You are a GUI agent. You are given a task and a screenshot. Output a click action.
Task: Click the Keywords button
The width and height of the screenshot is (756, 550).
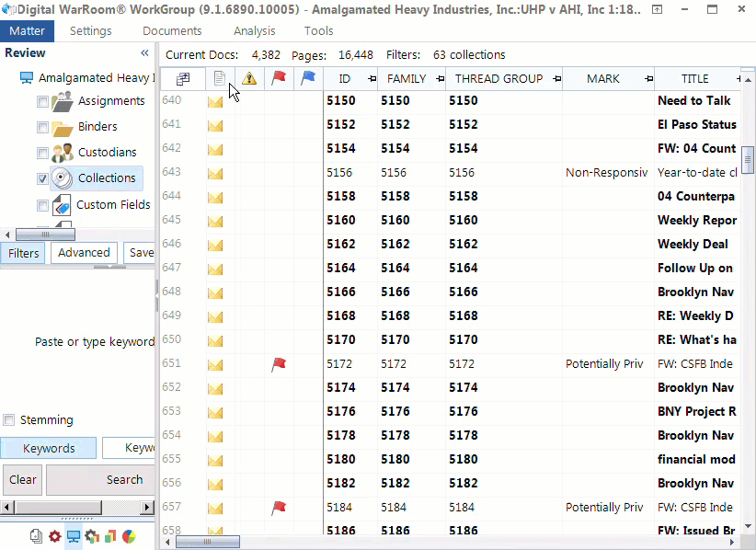pos(49,448)
